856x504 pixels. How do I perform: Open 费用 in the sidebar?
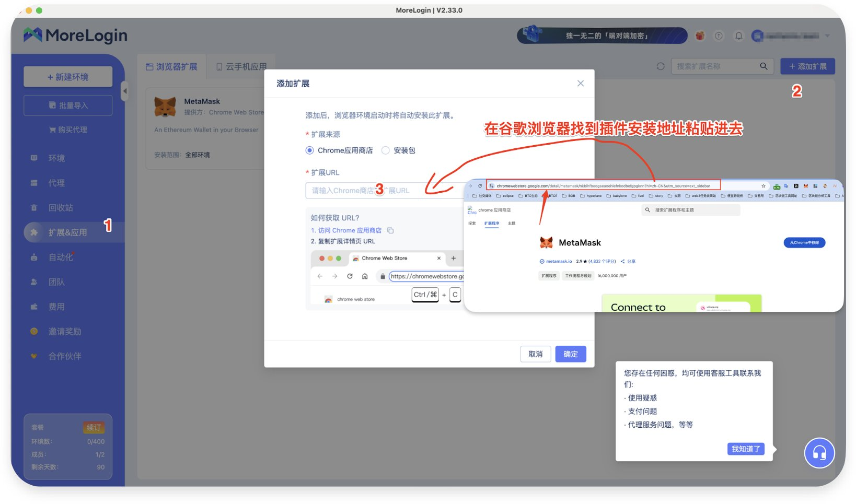56,307
